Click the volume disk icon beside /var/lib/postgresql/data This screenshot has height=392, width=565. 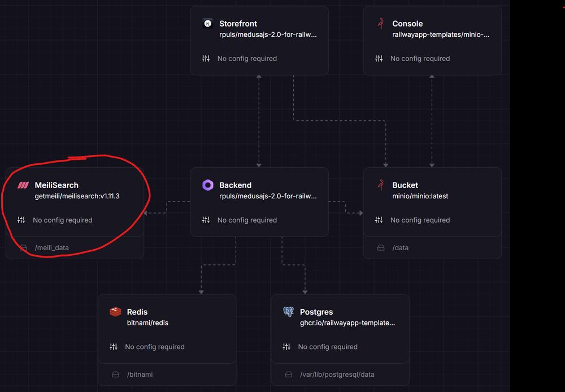click(289, 374)
